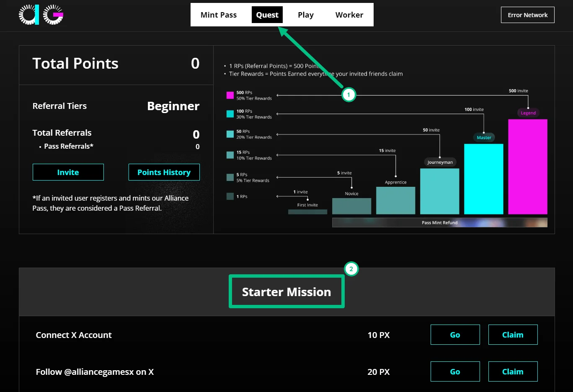Screen dimensions: 573x392
Task: Click the Alliance Games logo
Action: pyautogui.click(x=41, y=15)
